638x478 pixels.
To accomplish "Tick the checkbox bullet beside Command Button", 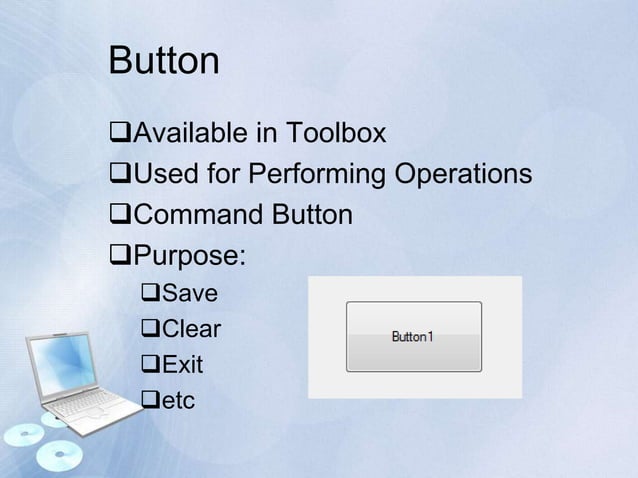I will coord(120,214).
